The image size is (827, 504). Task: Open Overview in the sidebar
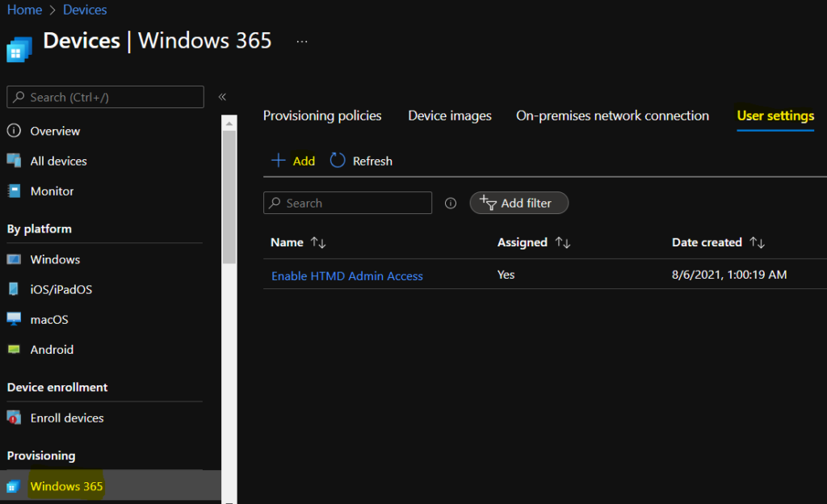pos(55,131)
